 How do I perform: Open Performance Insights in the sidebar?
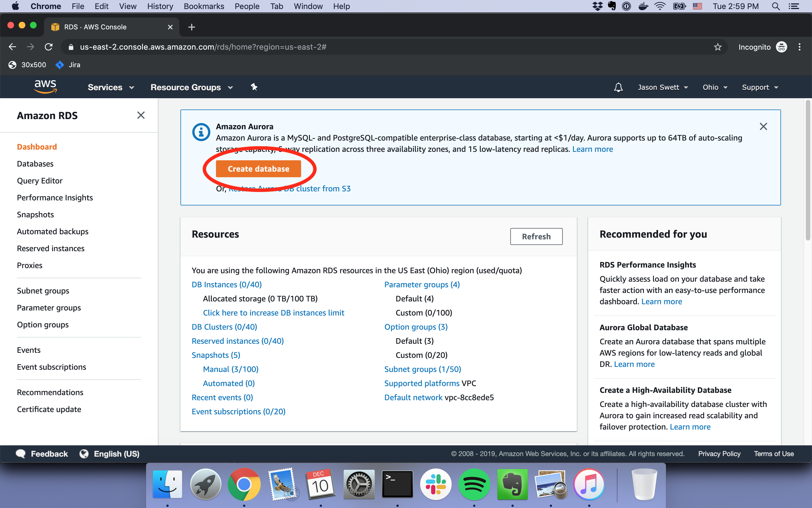[55, 197]
